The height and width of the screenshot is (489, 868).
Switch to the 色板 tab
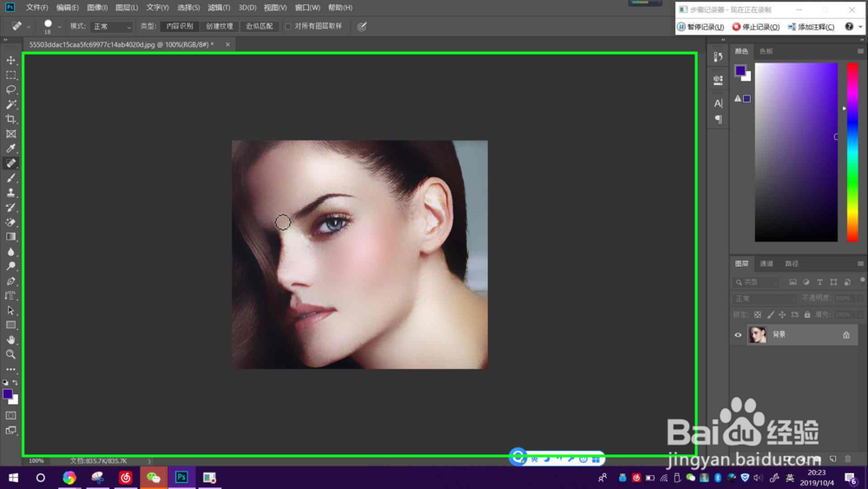pos(766,51)
